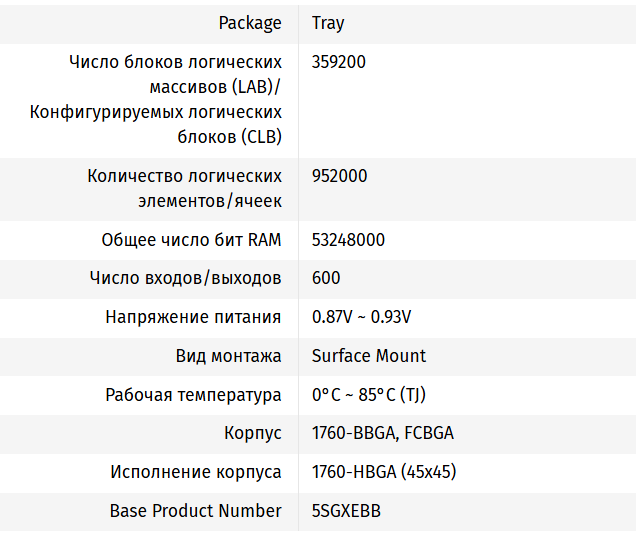Click the 'Package' label cell
636x547 pixels.
coord(250,23)
